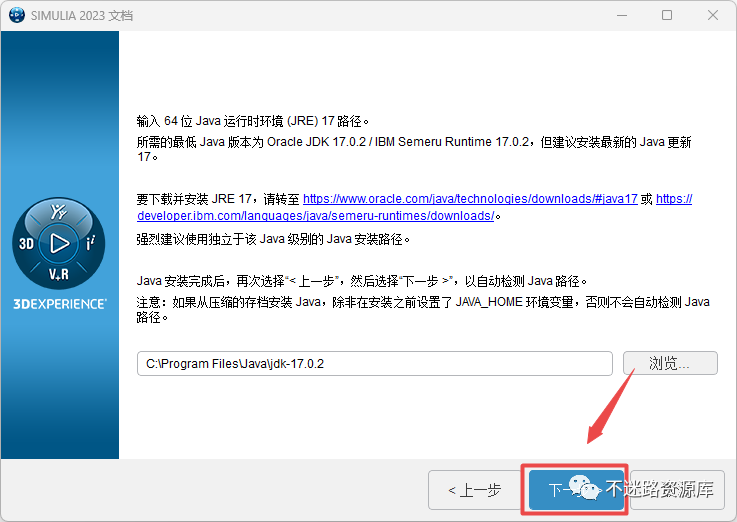Click the top figure quadrant of the compass

(x=59, y=212)
